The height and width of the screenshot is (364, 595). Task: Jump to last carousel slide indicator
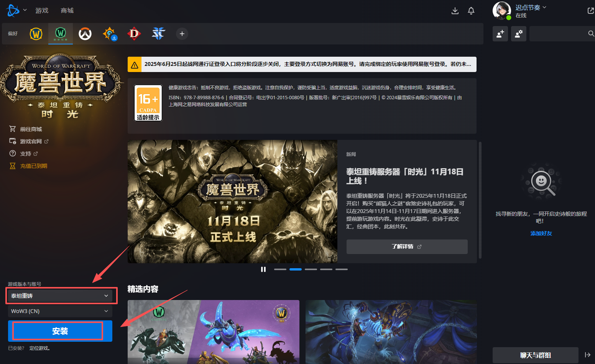(x=342, y=269)
